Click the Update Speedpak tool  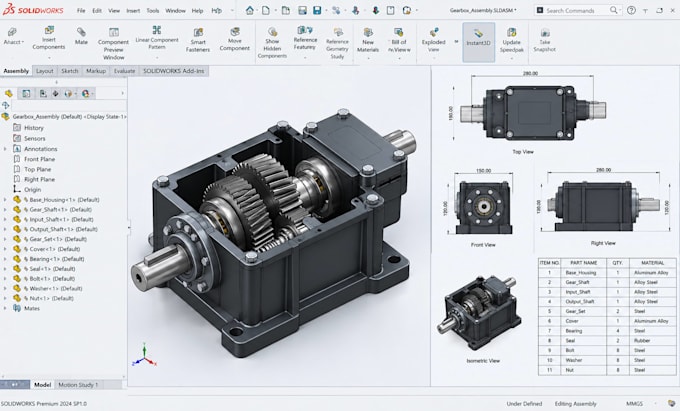[511, 40]
